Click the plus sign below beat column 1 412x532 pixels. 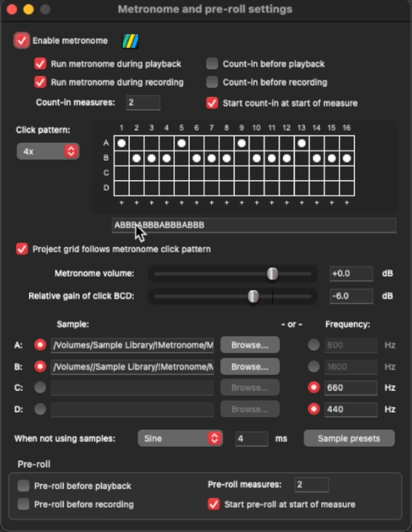(122, 203)
